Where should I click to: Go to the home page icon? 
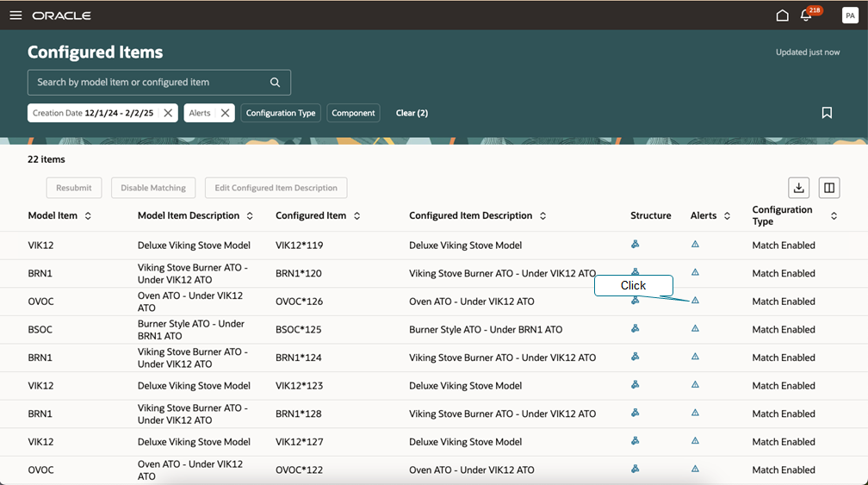click(782, 16)
